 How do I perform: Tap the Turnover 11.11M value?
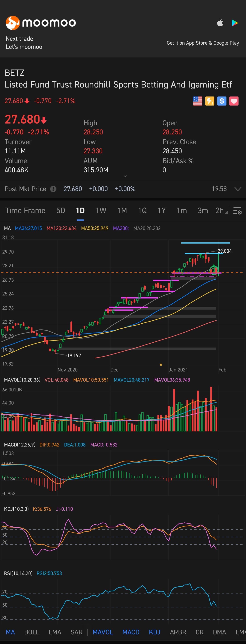click(x=15, y=151)
